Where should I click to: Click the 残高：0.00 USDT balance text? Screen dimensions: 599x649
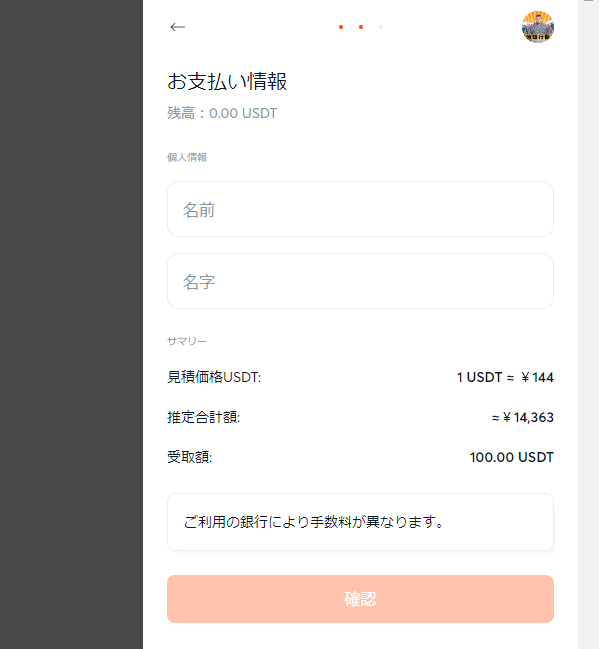point(222,113)
